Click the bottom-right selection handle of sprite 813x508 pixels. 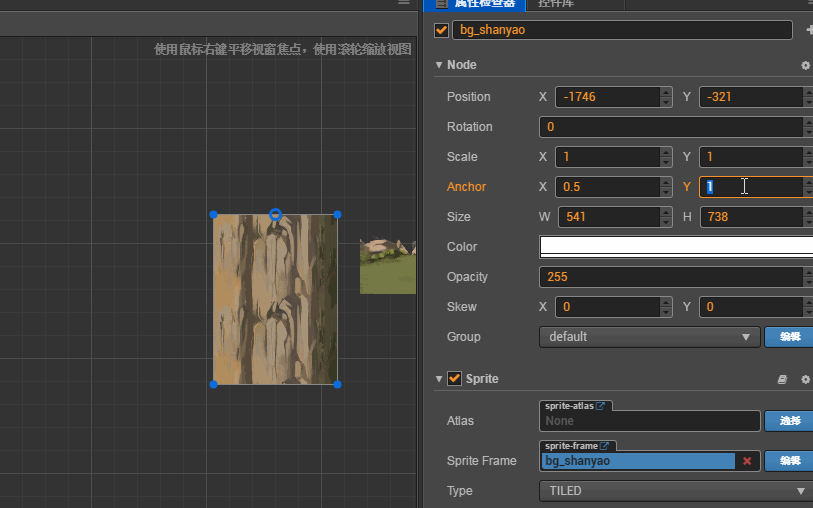coord(338,385)
